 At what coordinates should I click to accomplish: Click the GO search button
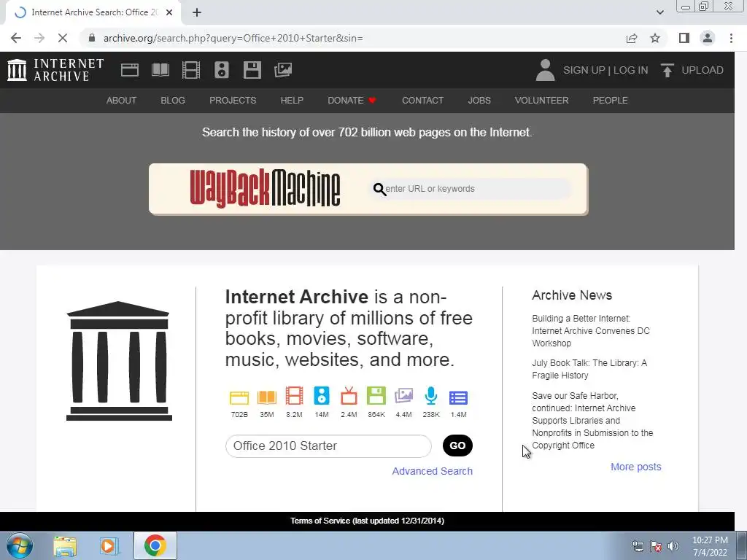click(x=457, y=446)
